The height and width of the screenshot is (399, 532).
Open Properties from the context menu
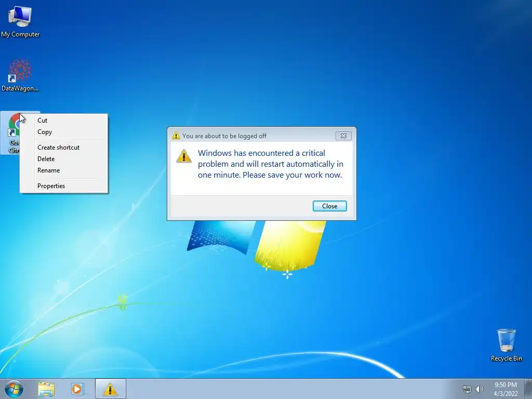point(64,186)
